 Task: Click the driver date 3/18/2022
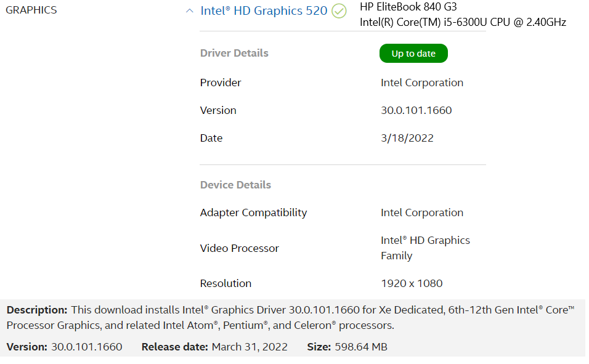[407, 138]
